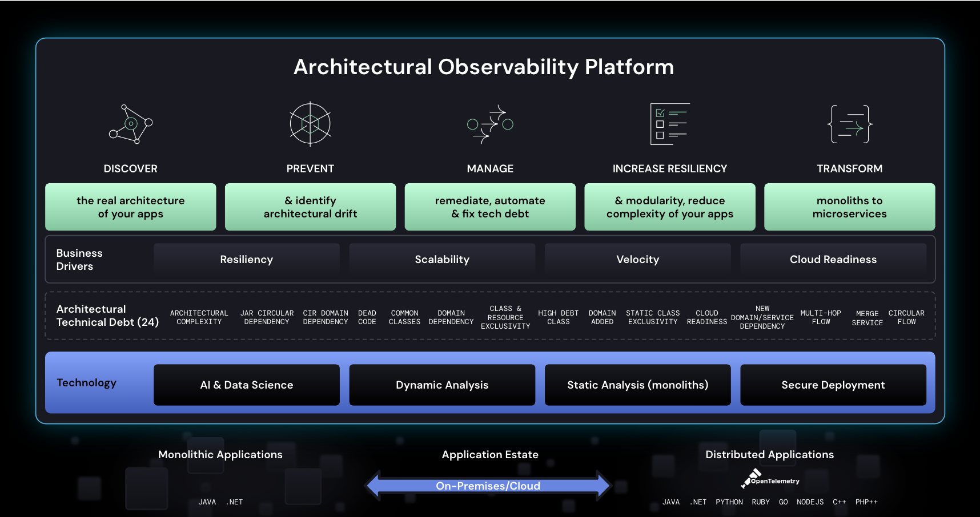The image size is (980, 517).
Task: Click HIGH DEBT CLASS debt item
Action: (x=559, y=317)
